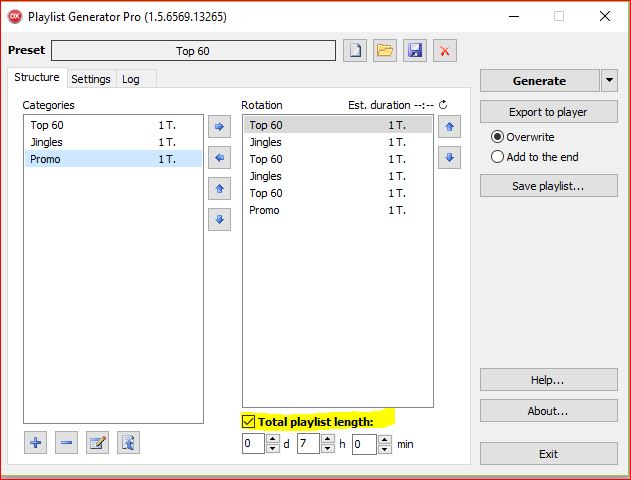Viewport: 631px width, 480px height.
Task: Remove category with the minus icon
Action: pos(66,443)
